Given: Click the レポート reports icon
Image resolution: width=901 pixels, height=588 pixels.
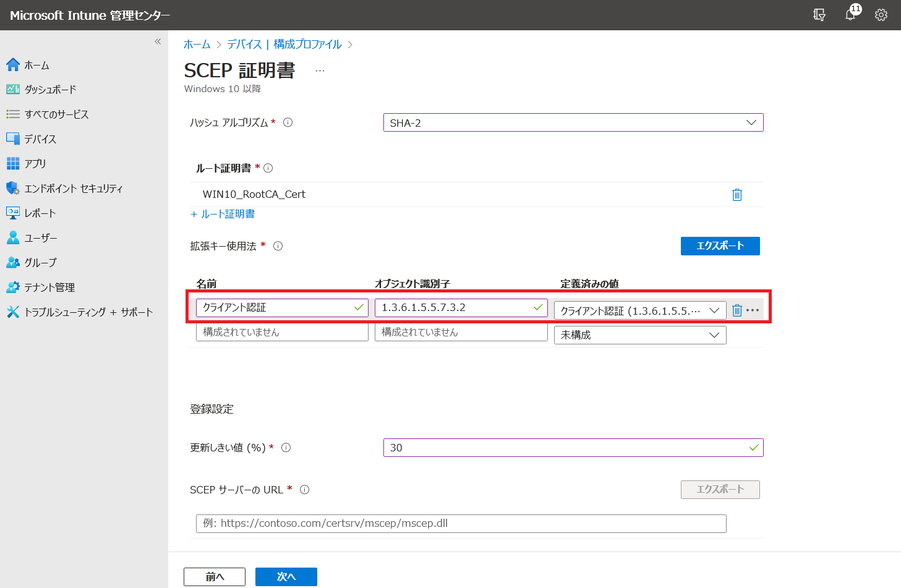Looking at the screenshot, I should coord(13,213).
